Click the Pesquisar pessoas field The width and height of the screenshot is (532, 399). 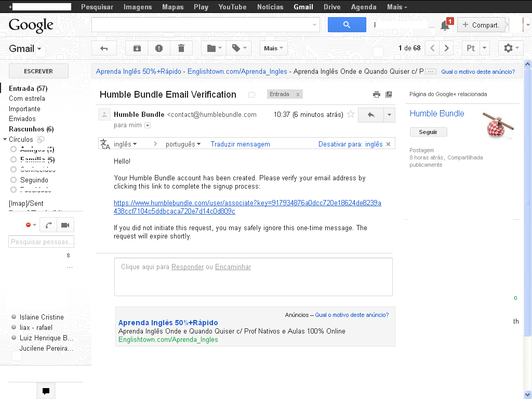point(42,242)
